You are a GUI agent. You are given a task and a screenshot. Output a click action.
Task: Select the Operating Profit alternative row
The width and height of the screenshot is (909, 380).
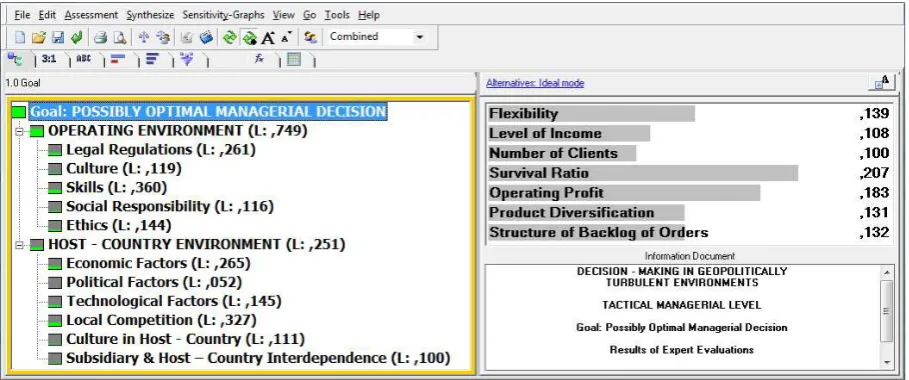coord(689,193)
